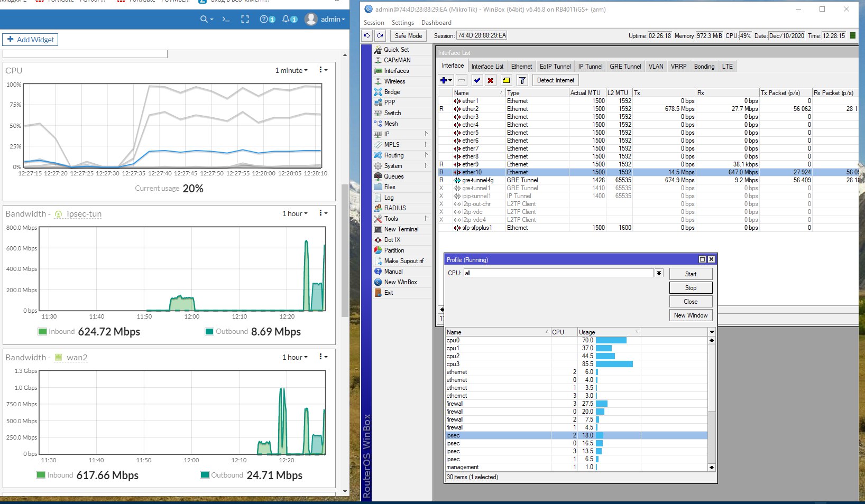Open CAPsMAN in WinBox sidebar
This screenshot has height=504, width=865.
coord(397,60)
